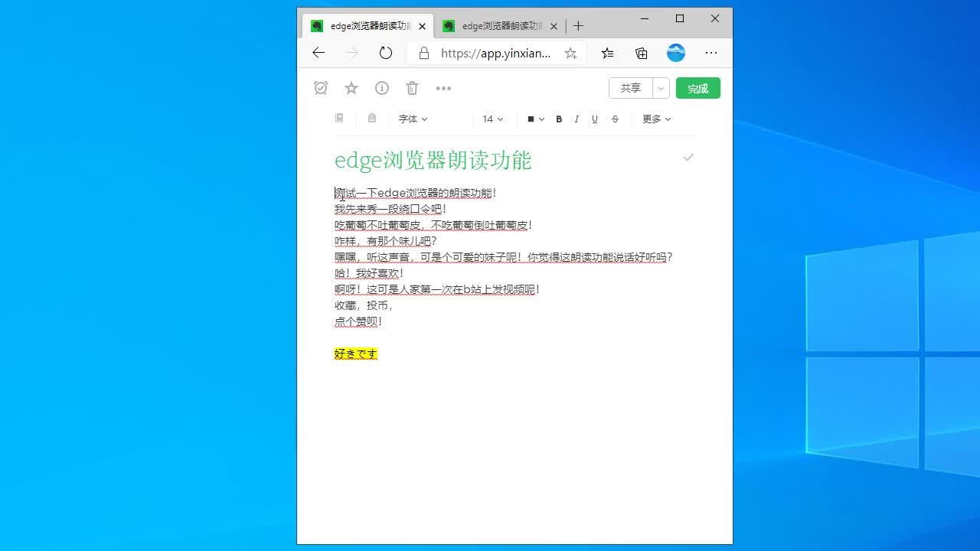
Task: Close the second Evernote tab
Action: (554, 26)
